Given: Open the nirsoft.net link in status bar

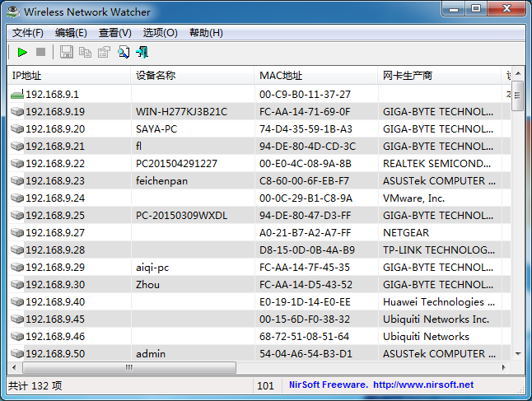Looking at the screenshot, I should click(x=423, y=385).
